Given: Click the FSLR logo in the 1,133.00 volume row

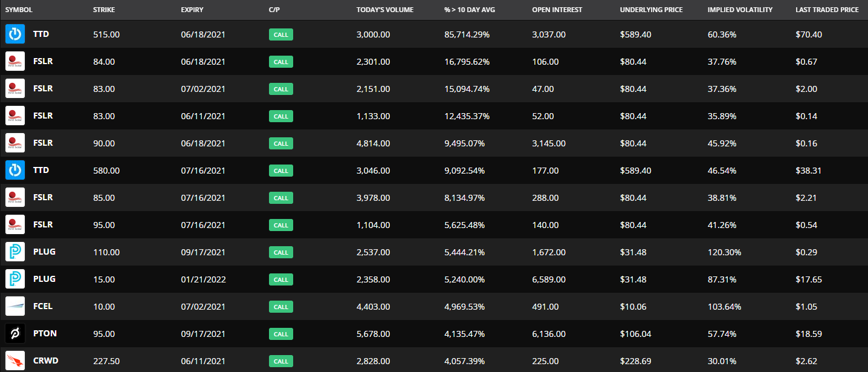Looking at the screenshot, I should coord(15,116).
